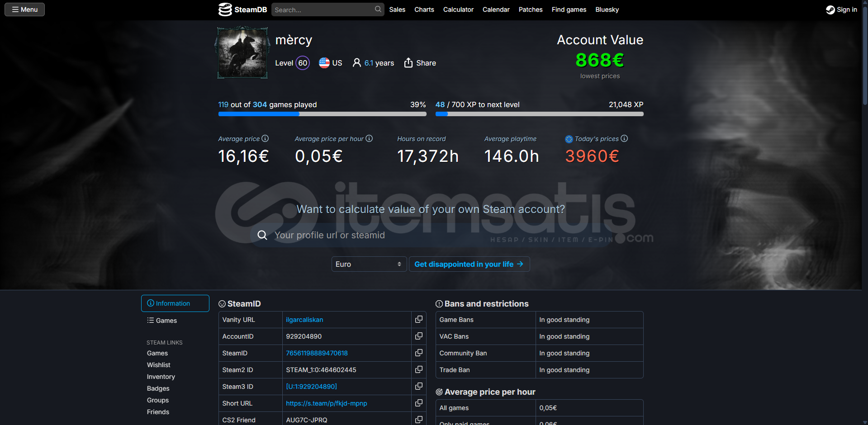The height and width of the screenshot is (425, 868).
Task: Copy the CS2 Friend code
Action: [x=419, y=420]
